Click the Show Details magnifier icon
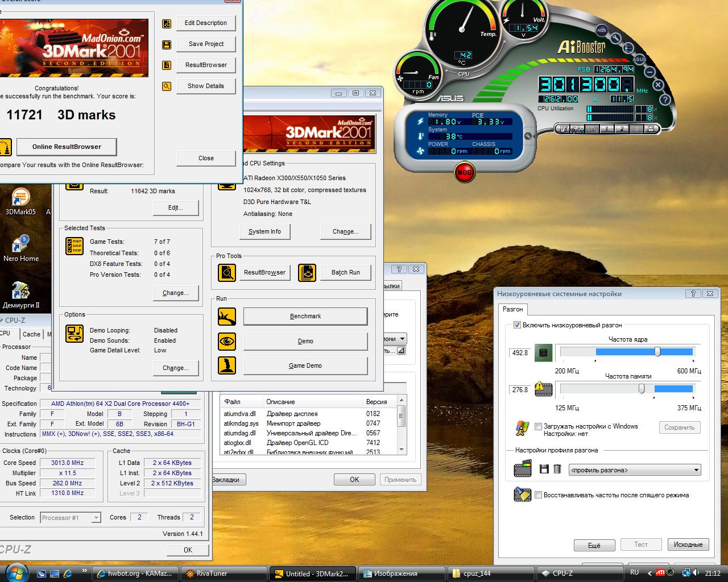This screenshot has width=728, height=582. (x=167, y=86)
